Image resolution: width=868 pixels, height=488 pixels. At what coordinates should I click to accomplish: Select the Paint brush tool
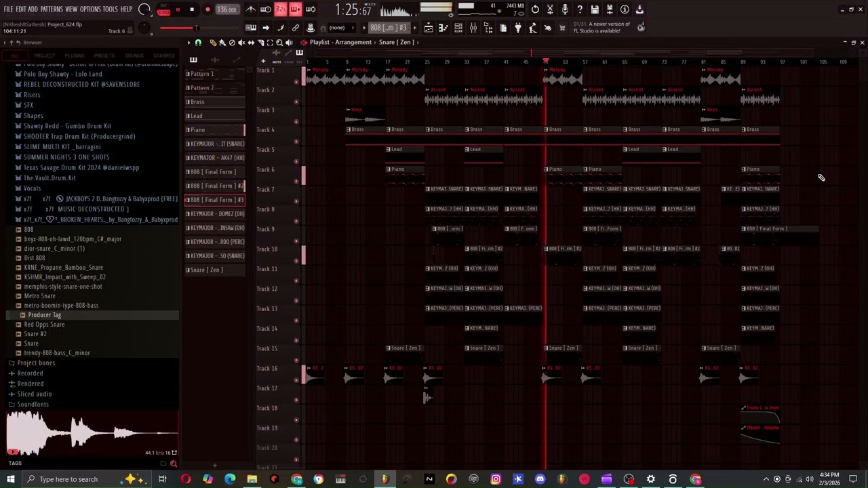coord(222,42)
